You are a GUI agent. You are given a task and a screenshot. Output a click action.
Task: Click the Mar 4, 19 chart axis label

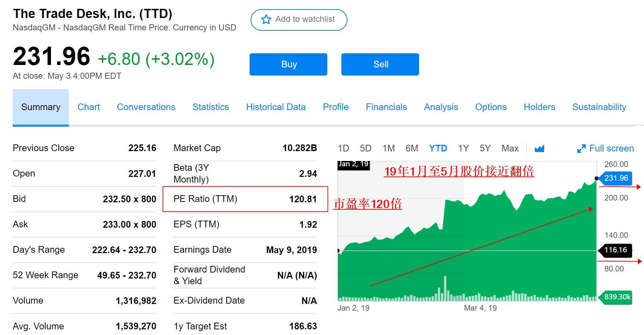[480, 308]
